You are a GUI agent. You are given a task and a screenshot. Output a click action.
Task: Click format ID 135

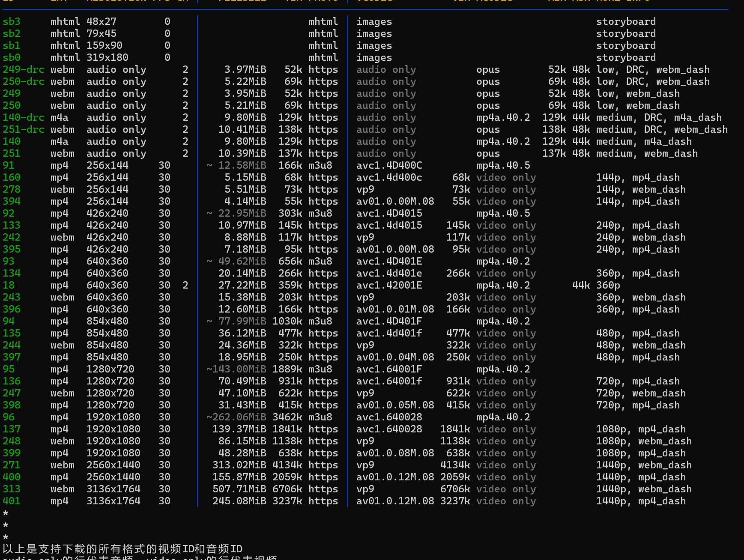[x=12, y=333]
